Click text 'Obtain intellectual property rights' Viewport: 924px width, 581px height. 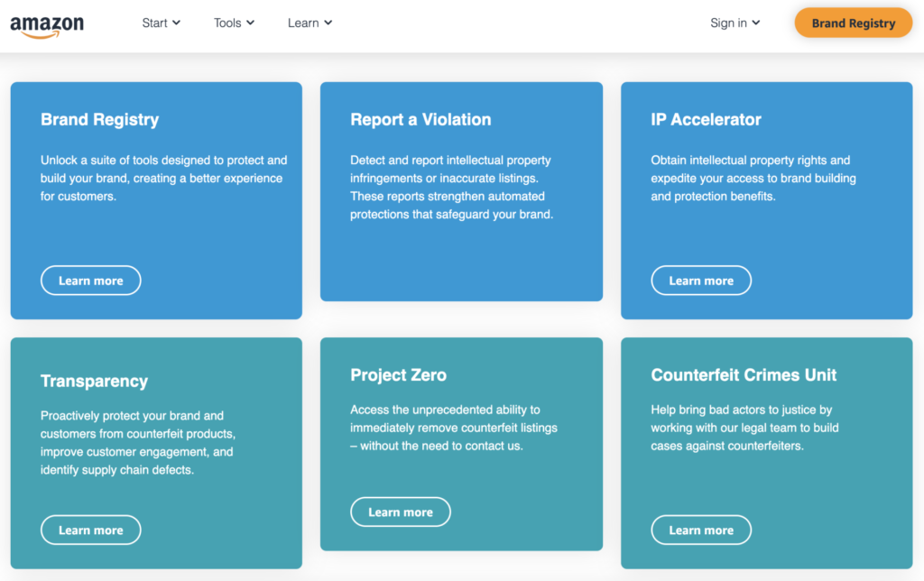tap(735, 161)
